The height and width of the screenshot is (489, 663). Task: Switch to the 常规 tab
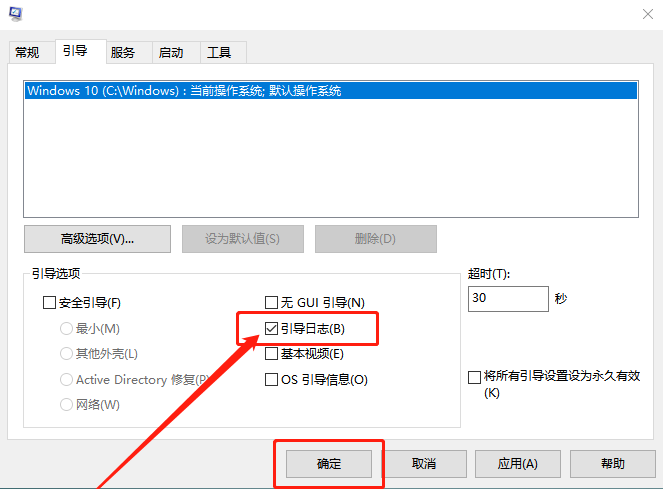tap(27, 52)
